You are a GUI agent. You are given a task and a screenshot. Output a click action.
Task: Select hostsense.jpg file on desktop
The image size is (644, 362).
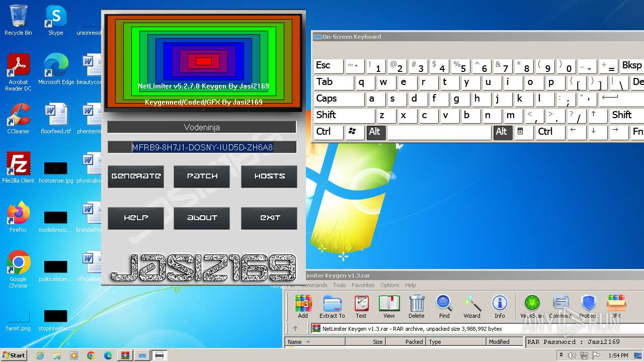click(56, 172)
